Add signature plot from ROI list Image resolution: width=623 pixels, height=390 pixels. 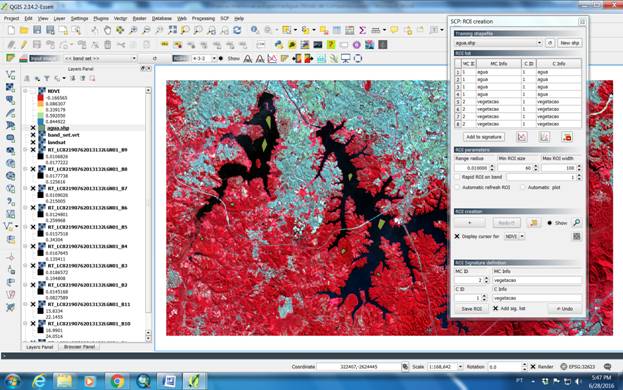(x=522, y=137)
